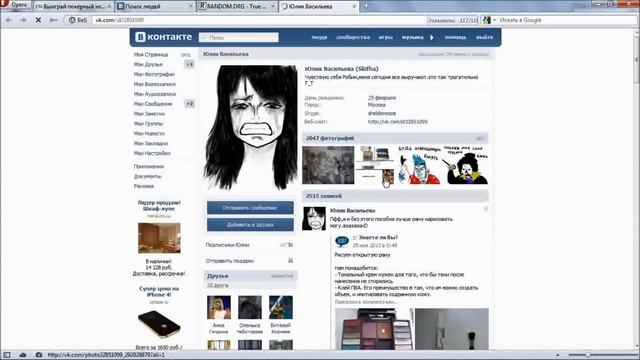Go forward with the forward arrow
This screenshot has height=360, width=640.
pyautogui.click(x=23, y=20)
